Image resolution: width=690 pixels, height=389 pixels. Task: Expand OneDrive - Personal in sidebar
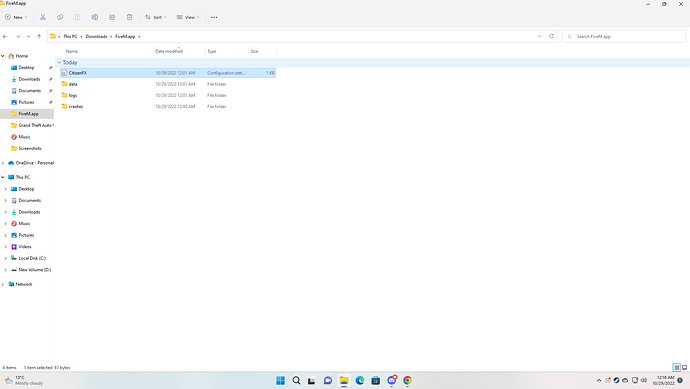point(3,163)
